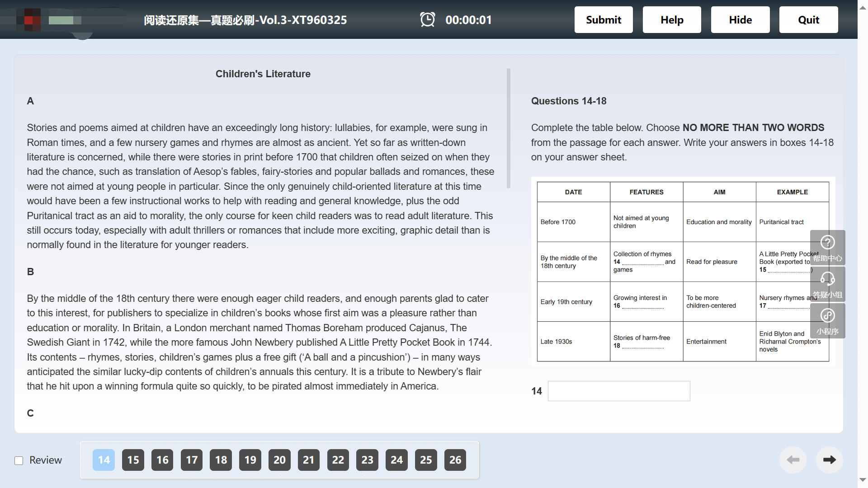Image resolution: width=868 pixels, height=488 pixels.
Task: Jump to question 22
Action: pos(338,460)
